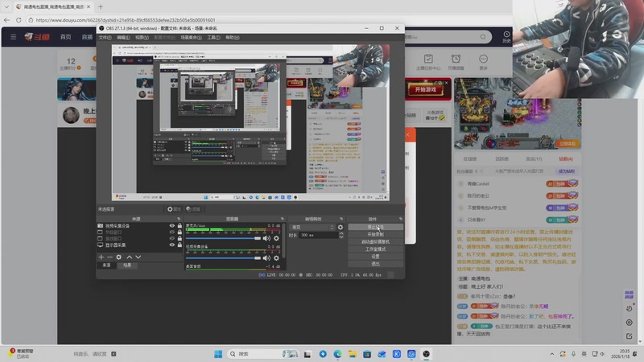Toggle lock on second source in list
Image resolution: width=644 pixels, height=362 pixels.
(180, 232)
